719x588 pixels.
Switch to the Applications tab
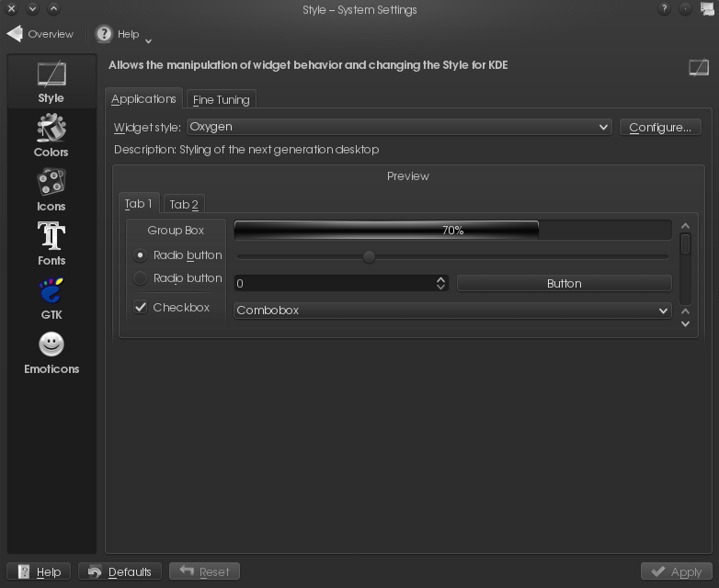pyautogui.click(x=143, y=99)
